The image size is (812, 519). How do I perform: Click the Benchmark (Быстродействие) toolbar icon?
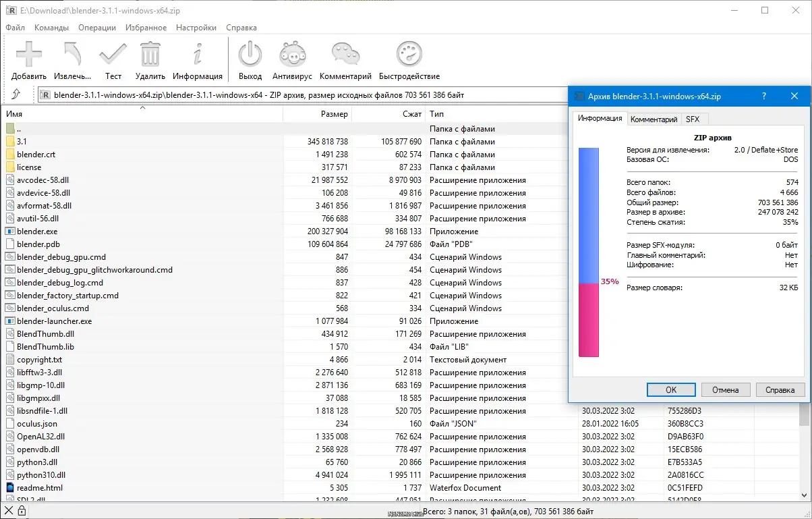409,55
